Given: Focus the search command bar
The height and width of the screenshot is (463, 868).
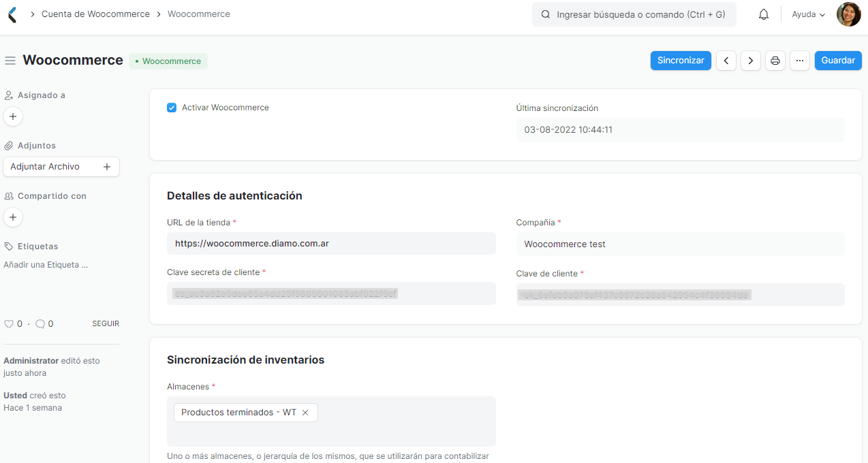Looking at the screenshot, I should (634, 14).
